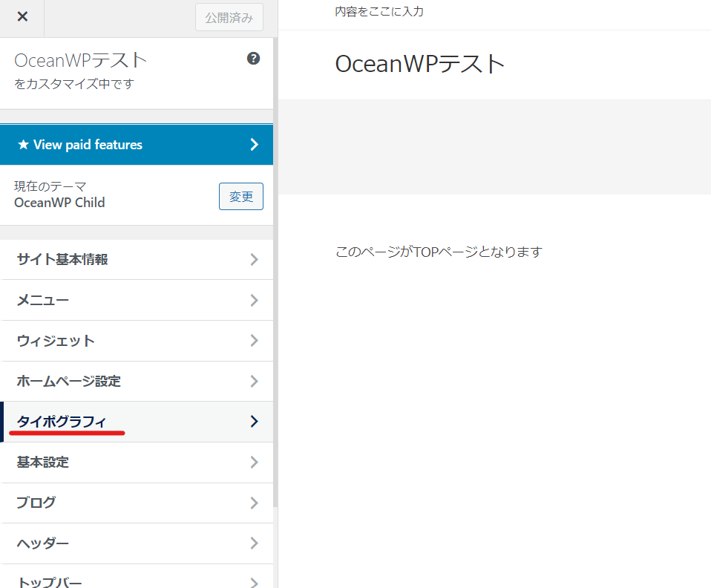Click the disabled 公開済み button
711x588 pixels.
[229, 18]
